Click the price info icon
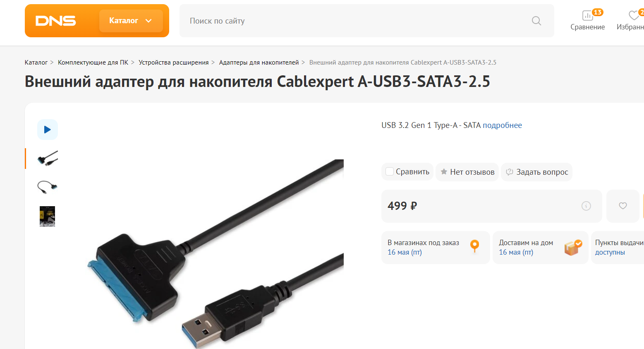This screenshot has width=644, height=349. point(586,206)
